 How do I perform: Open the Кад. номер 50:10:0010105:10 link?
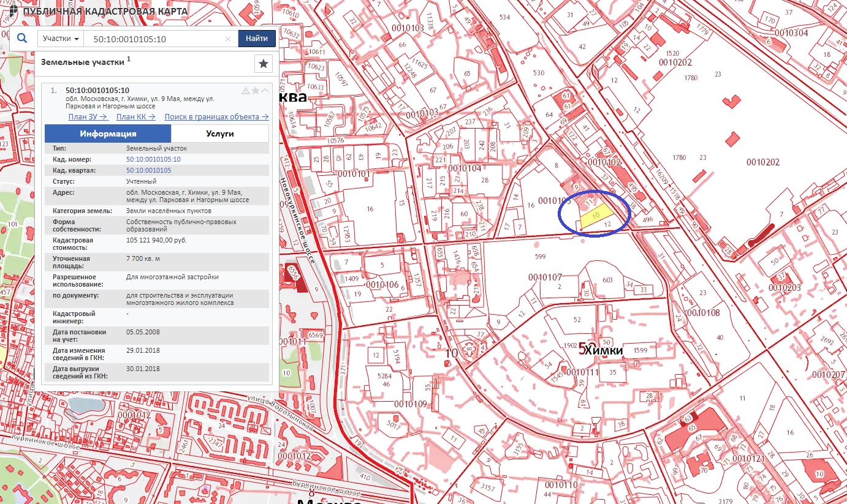tap(153, 159)
